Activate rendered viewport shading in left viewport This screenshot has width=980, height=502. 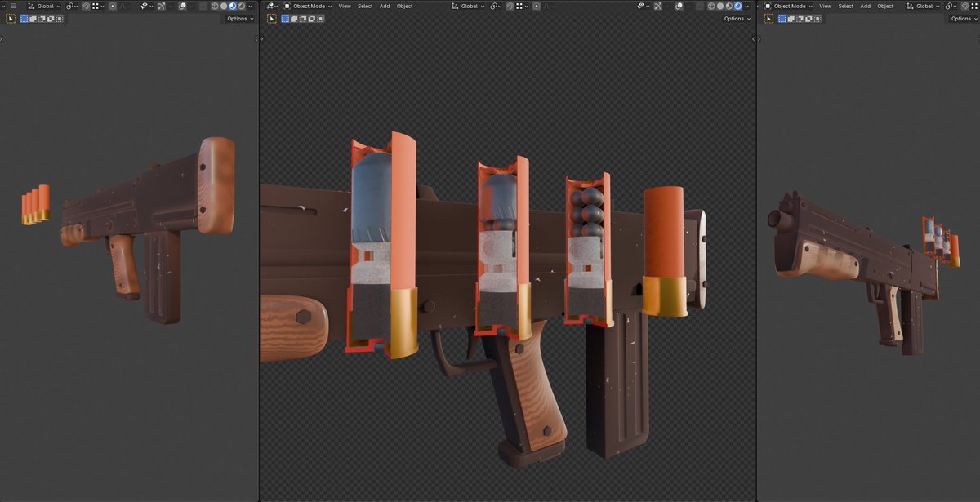242,6
